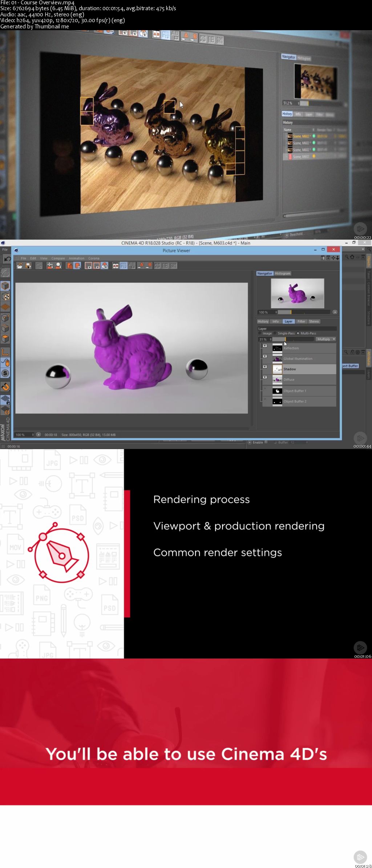Open the Info tab beside Layer tab
Image resolution: width=372 pixels, height=868 pixels.
coord(276,321)
